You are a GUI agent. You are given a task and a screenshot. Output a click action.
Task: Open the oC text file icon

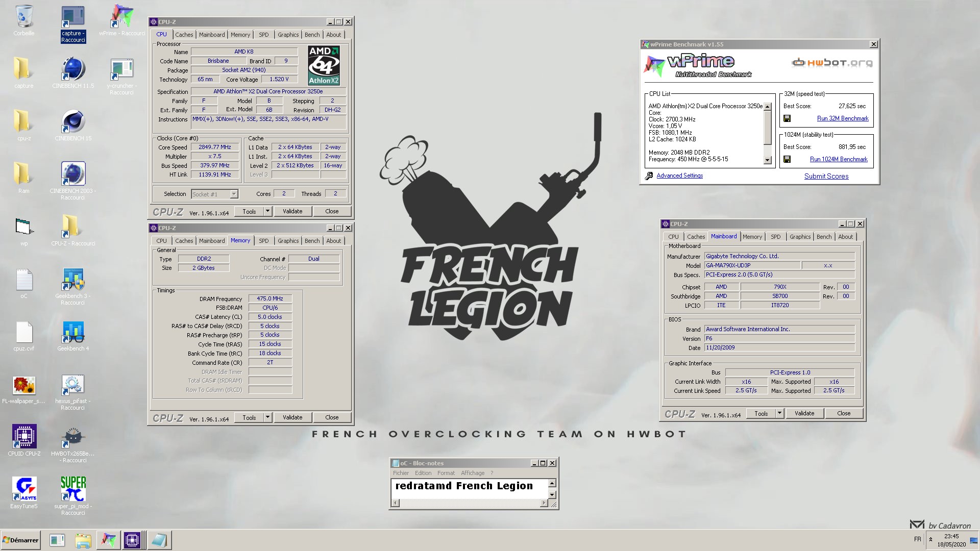pyautogui.click(x=24, y=284)
